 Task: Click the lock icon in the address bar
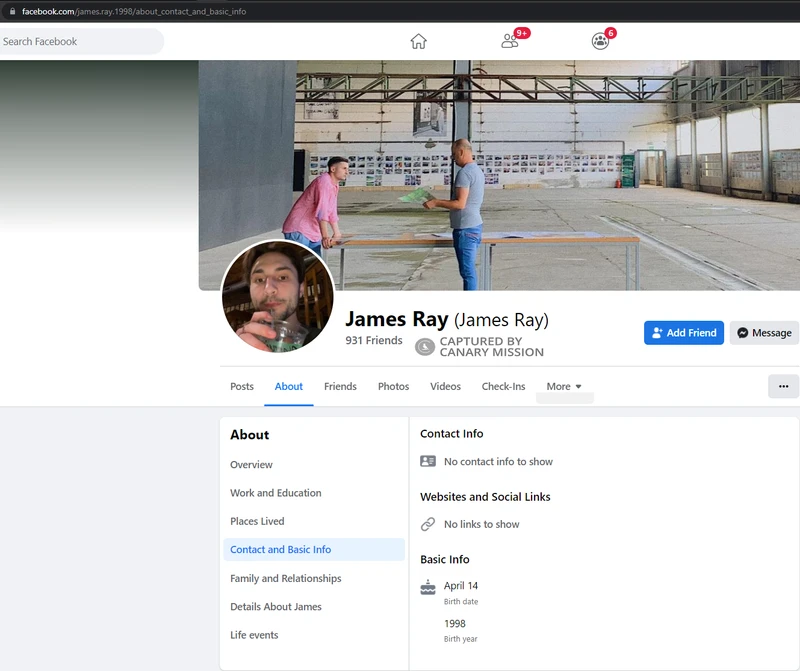[12, 11]
